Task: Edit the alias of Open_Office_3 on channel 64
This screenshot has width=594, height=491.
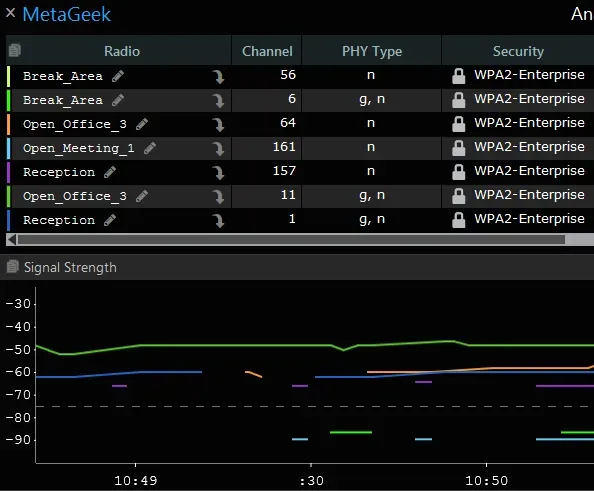Action: pos(142,124)
